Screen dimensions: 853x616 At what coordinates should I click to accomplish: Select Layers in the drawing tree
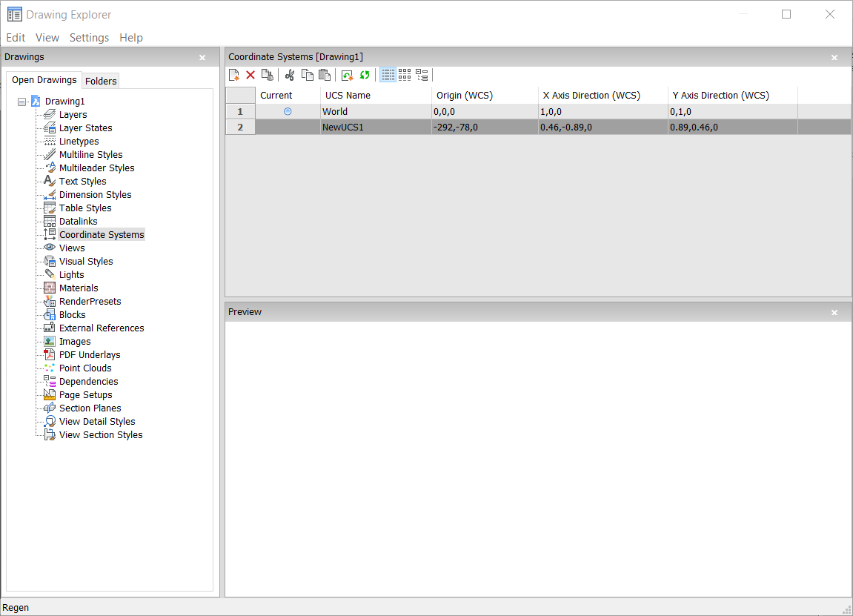pyautogui.click(x=73, y=115)
